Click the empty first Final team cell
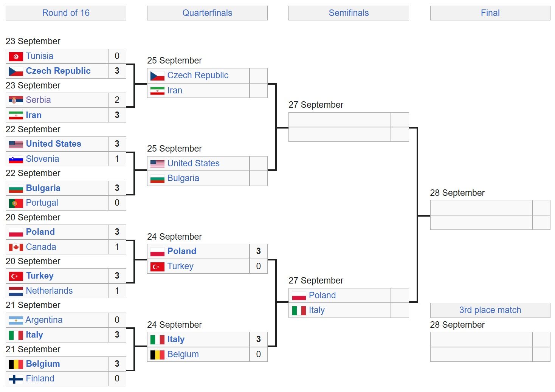The image size is (555, 392). tap(481, 208)
